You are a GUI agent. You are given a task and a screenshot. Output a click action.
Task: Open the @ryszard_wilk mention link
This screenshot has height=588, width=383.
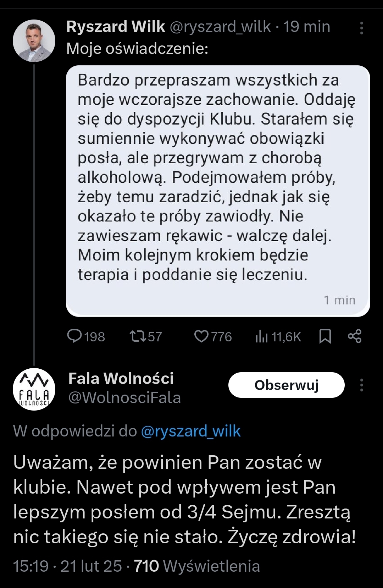(x=191, y=431)
